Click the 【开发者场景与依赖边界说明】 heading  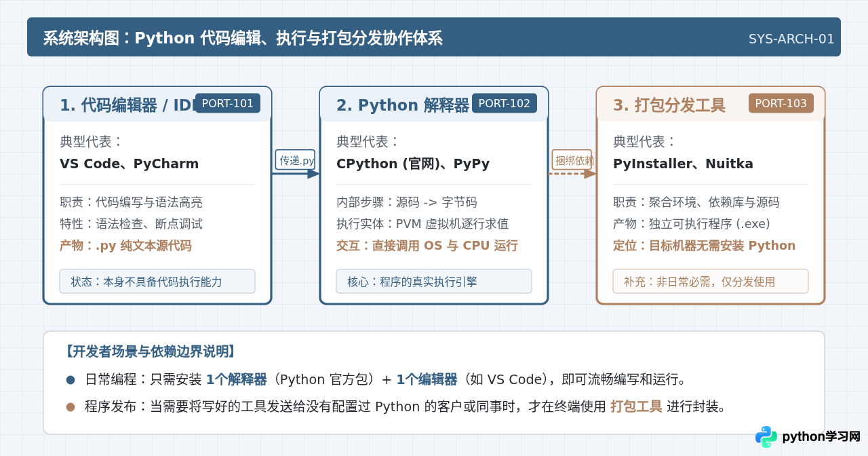[150, 351]
